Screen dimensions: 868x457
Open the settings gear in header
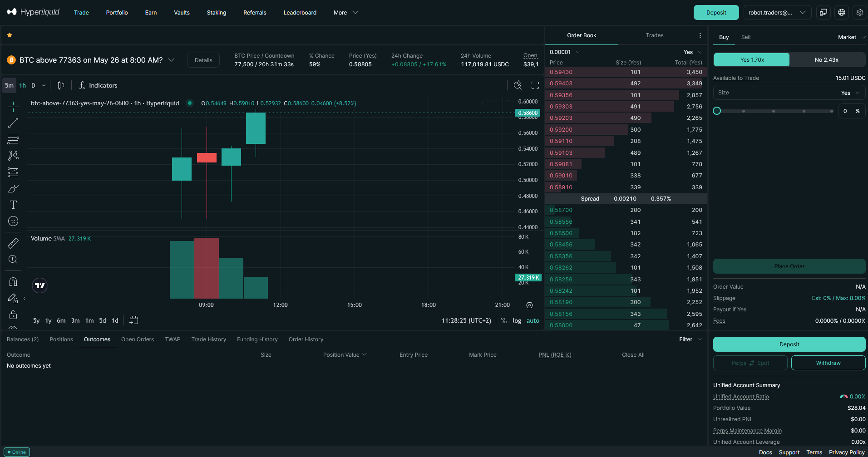pyautogui.click(x=860, y=13)
